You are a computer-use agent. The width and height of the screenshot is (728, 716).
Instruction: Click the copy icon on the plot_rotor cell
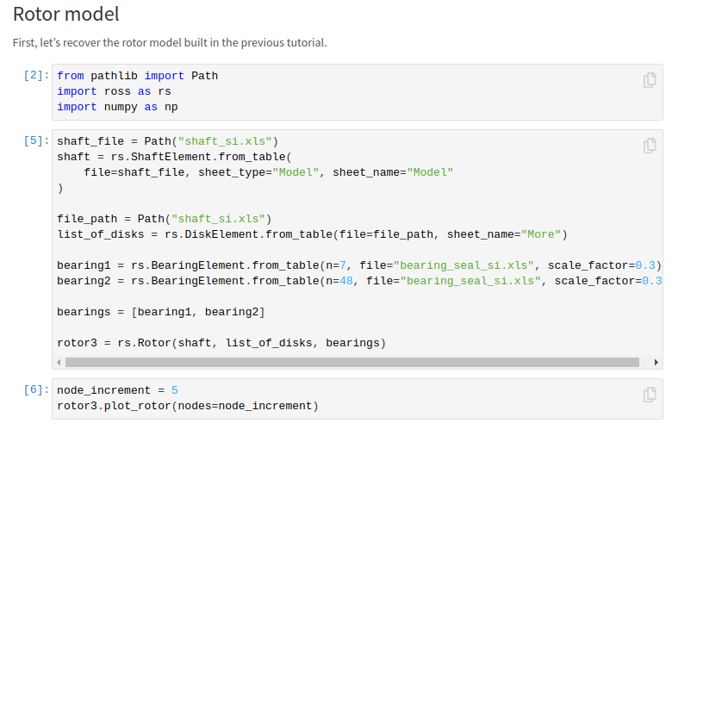(x=649, y=394)
